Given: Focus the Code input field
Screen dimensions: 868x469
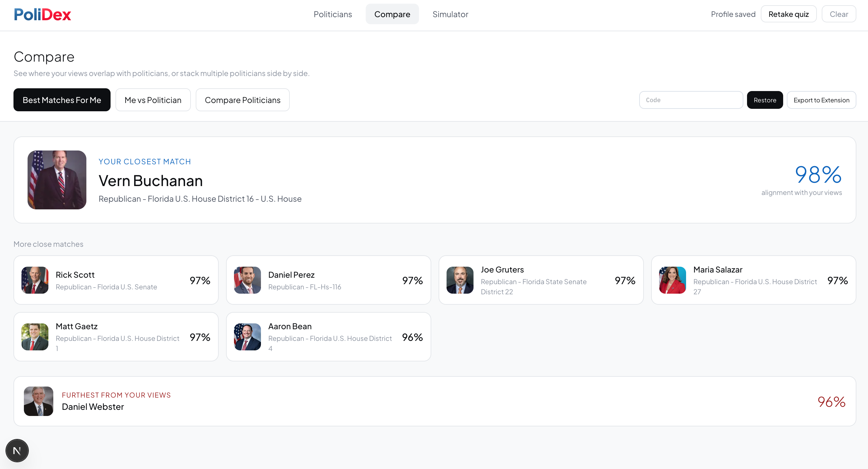Looking at the screenshot, I should 691,100.
